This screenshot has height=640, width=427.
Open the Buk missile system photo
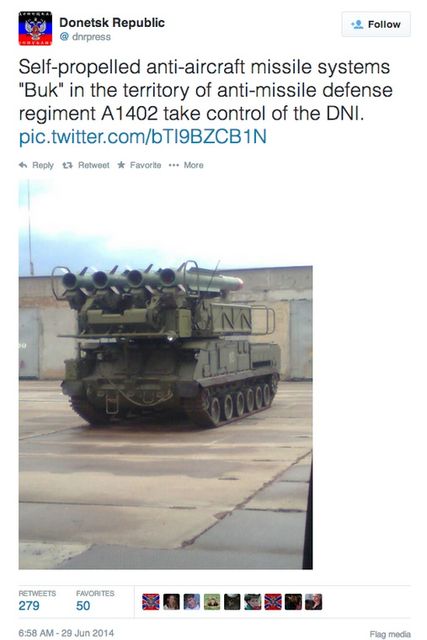(x=165, y=374)
